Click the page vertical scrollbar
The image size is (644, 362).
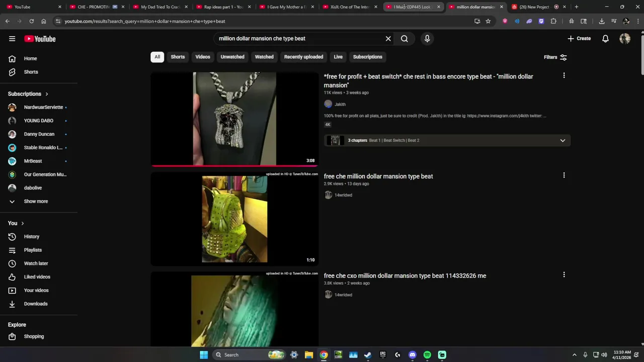[642, 55]
